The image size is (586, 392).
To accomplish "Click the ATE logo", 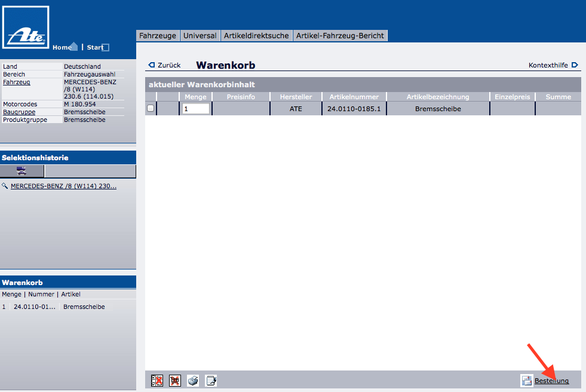I will pos(26,27).
